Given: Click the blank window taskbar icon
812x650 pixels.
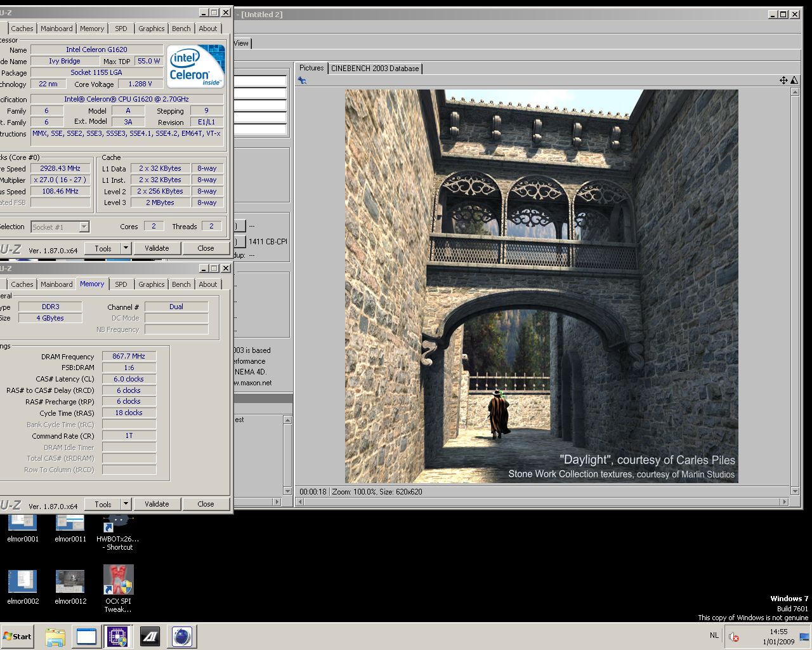Looking at the screenshot, I should coord(86,637).
